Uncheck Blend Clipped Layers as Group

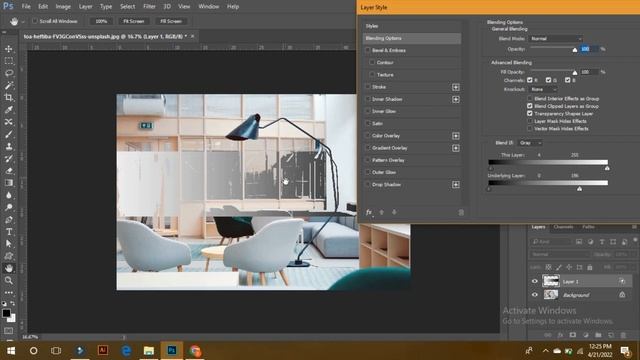pyautogui.click(x=530, y=106)
